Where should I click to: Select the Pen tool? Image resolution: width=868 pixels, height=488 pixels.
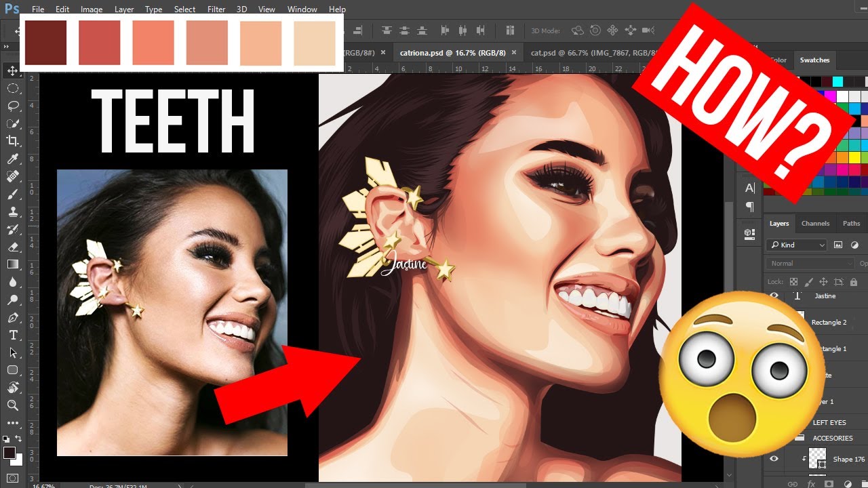click(12, 317)
